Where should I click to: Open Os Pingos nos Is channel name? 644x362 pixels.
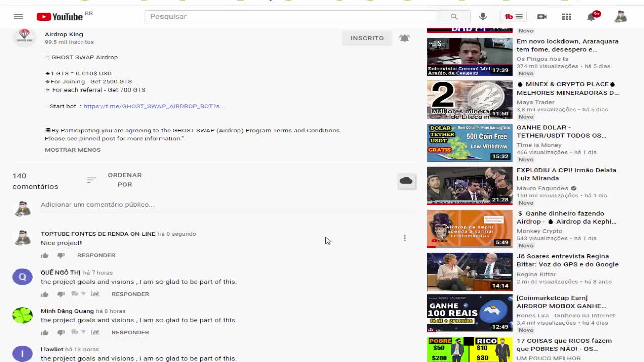click(542, 59)
